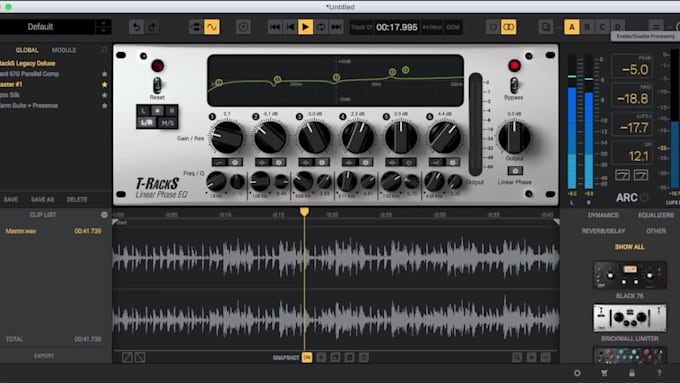Filter modules by EQUALIZERS
This screenshot has height=383, width=680.
(x=656, y=215)
